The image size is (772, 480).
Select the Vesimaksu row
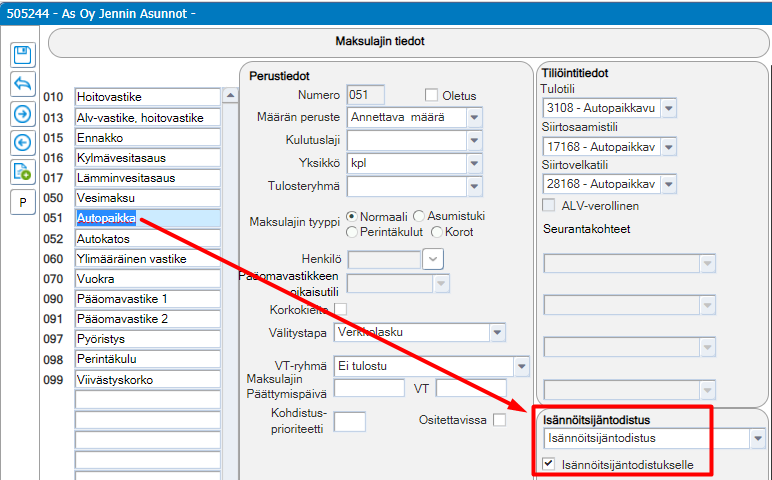coord(147,198)
